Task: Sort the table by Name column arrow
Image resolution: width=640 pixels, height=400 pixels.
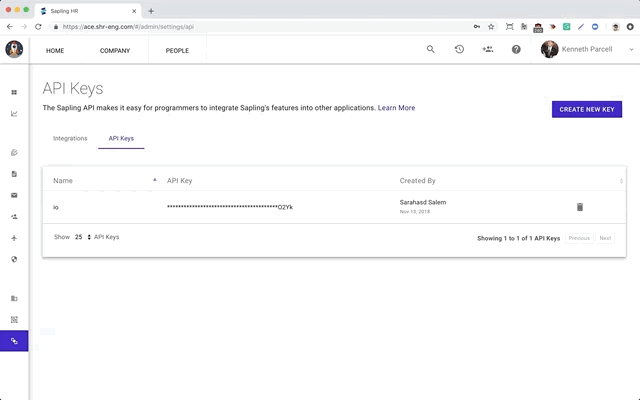Action: point(154,180)
